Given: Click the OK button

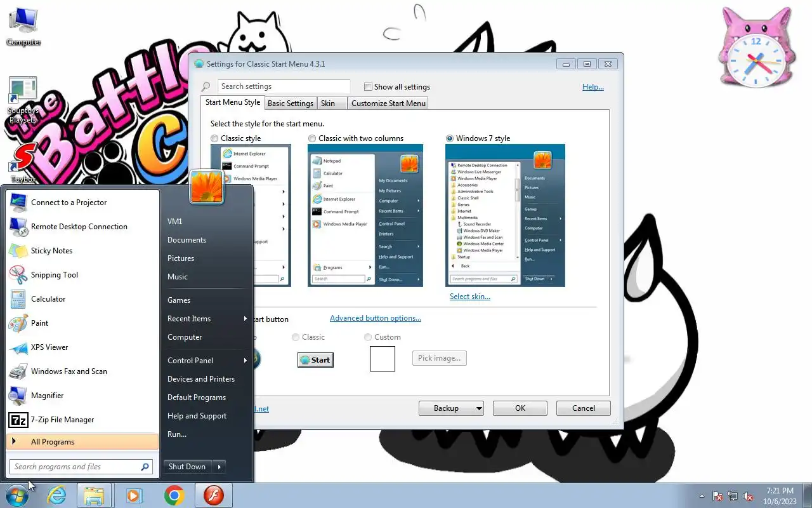Looking at the screenshot, I should (520, 408).
